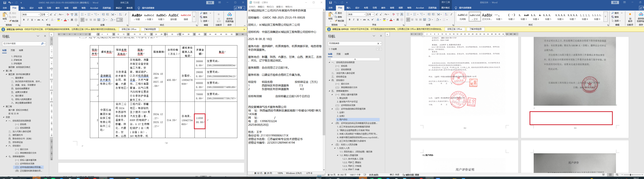Viewport: 644px width, 179px height.
Task: Open the phonetic guide in 招标文件 Word
Action: point(72,14)
